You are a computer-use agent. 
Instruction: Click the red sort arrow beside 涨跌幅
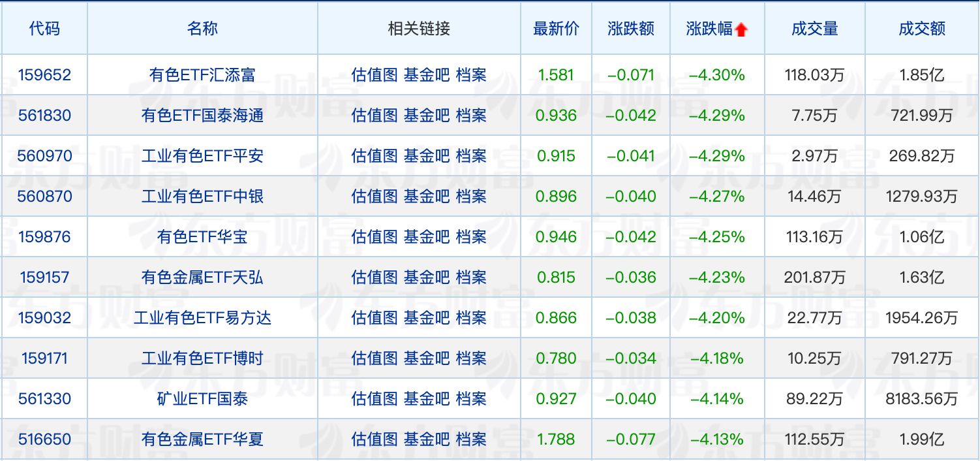tap(741, 29)
